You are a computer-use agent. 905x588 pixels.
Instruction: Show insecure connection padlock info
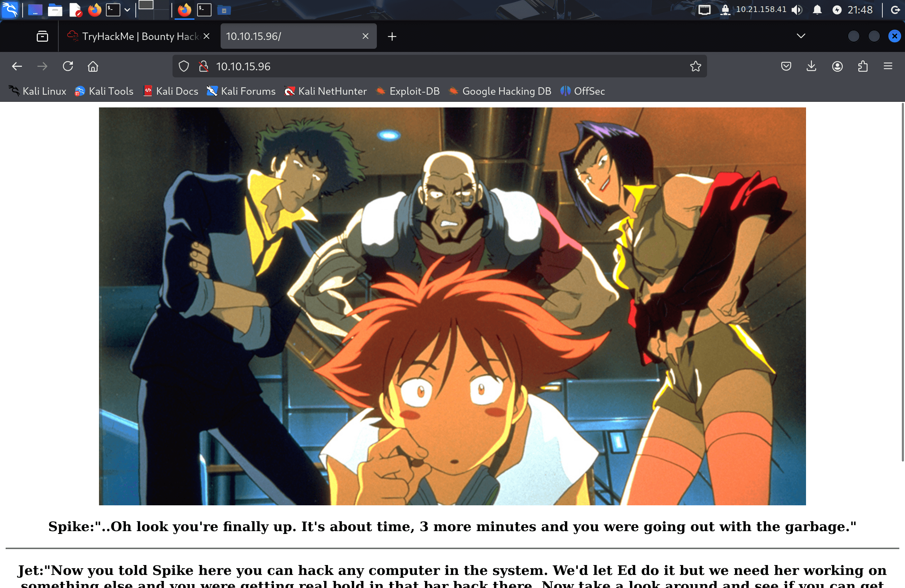[204, 66]
